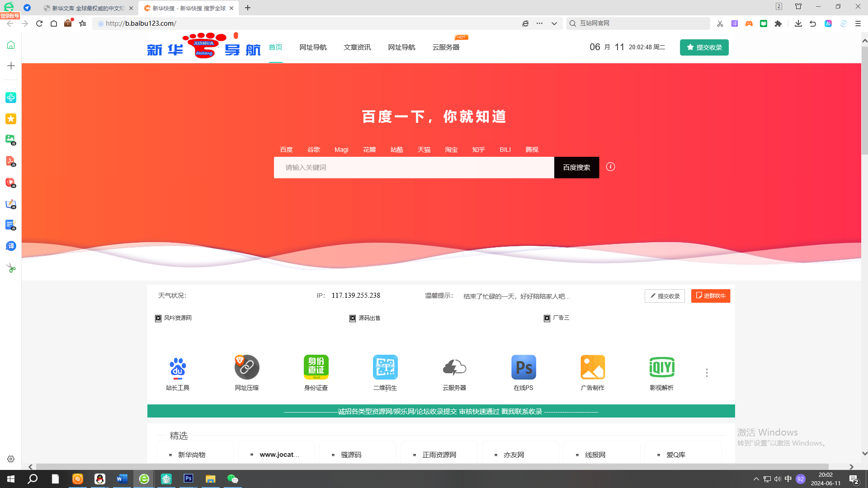Open Photoshop from the taskbar
The height and width of the screenshot is (488, 868).
click(x=189, y=479)
